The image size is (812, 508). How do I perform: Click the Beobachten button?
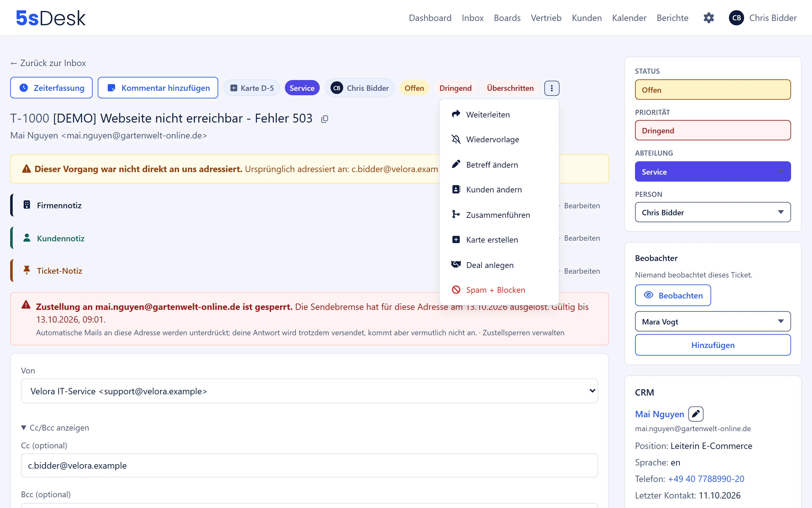coord(673,295)
